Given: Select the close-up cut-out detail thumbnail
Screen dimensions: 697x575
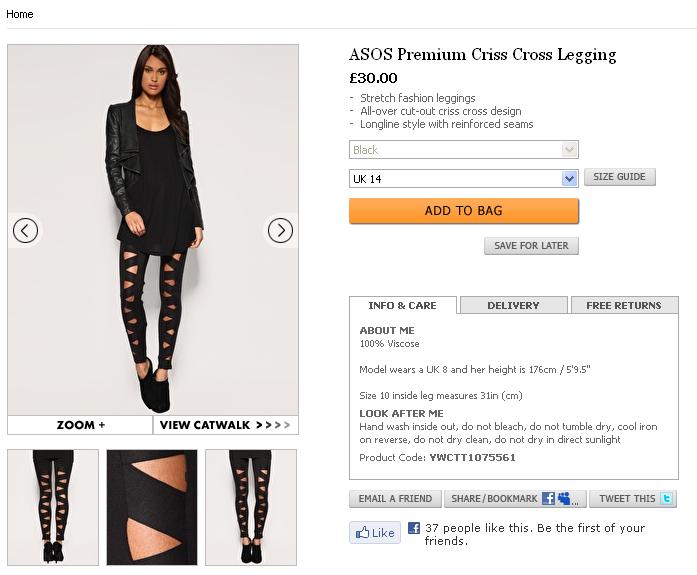Looking at the screenshot, I should pyautogui.click(x=152, y=507).
